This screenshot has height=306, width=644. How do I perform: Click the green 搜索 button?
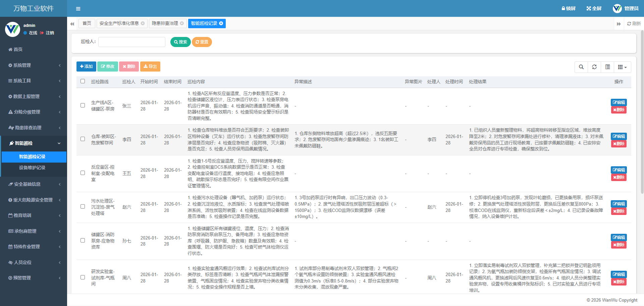180,42
